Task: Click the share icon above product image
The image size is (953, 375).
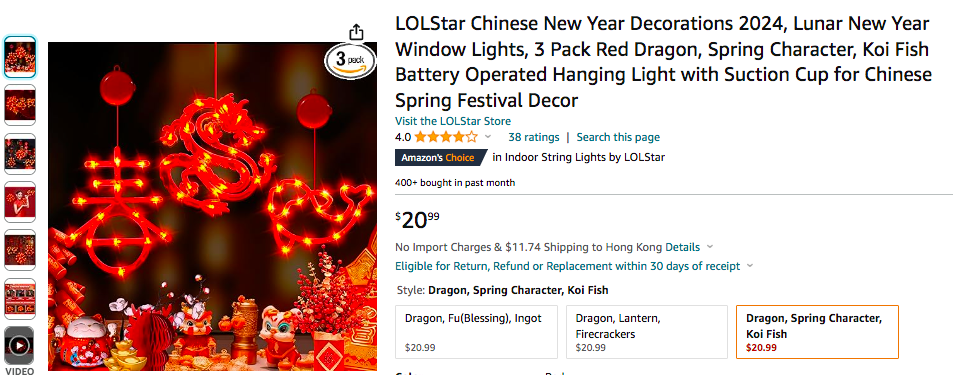Action: [x=356, y=32]
